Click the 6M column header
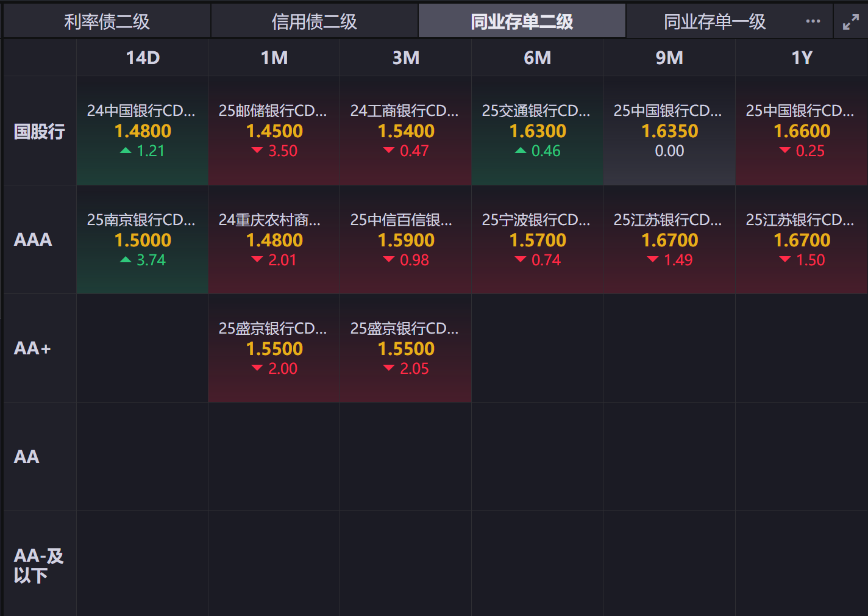 click(x=538, y=58)
